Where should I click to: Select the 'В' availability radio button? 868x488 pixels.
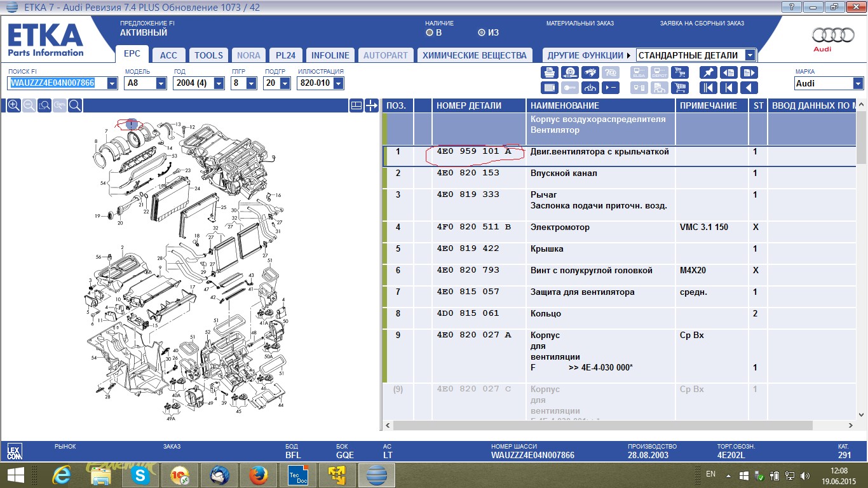[430, 32]
